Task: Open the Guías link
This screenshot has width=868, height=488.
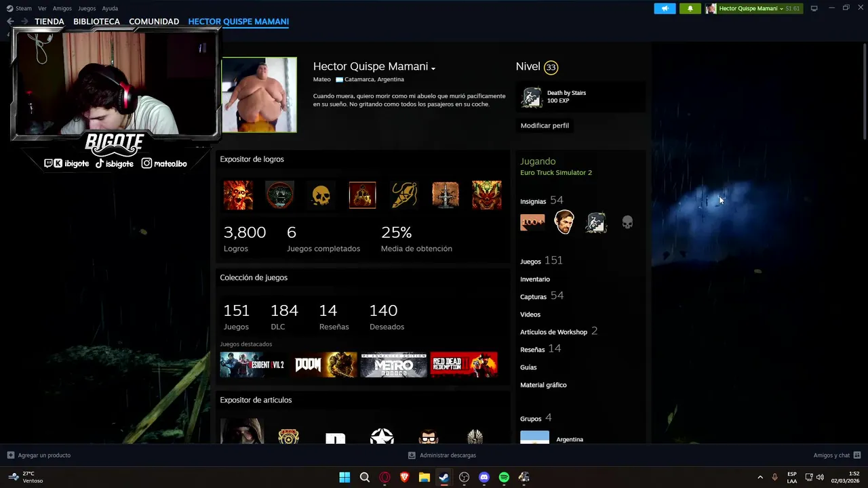Action: [x=528, y=367]
